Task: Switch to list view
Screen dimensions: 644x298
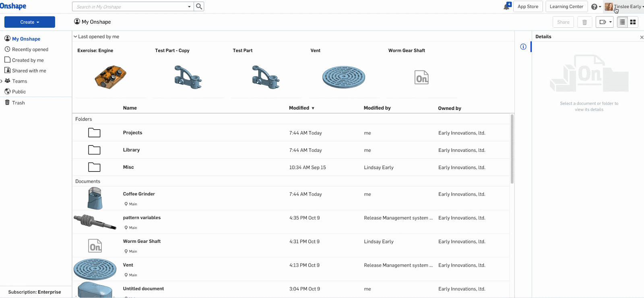Action: click(x=622, y=22)
